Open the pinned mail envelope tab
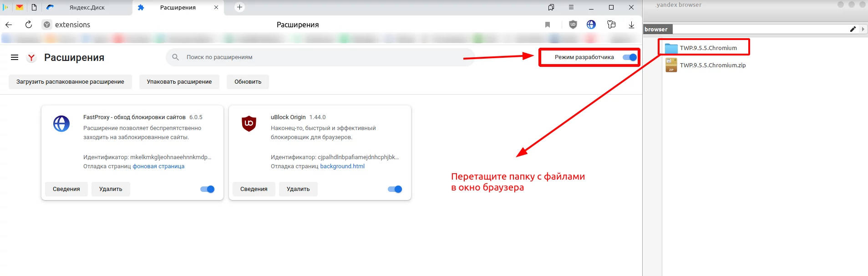 point(20,7)
